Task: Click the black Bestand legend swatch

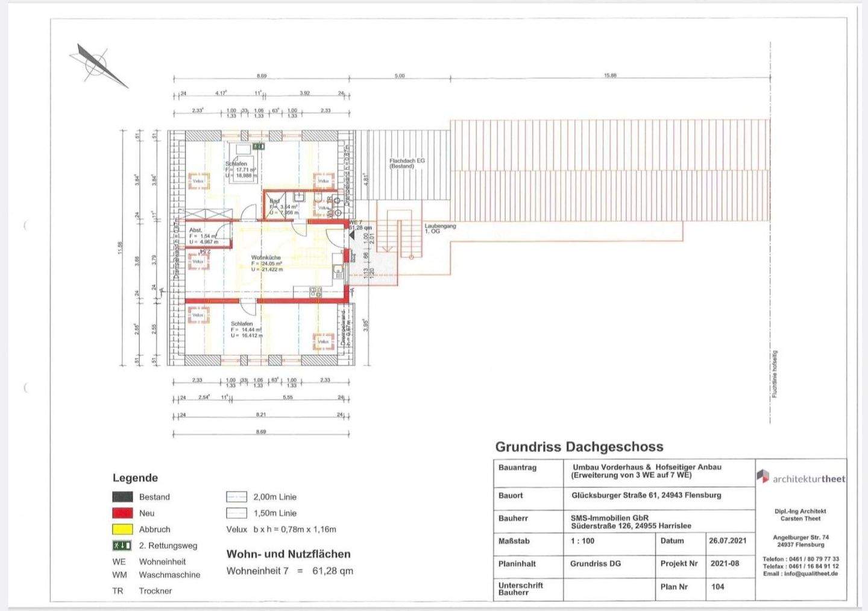Action: pos(122,497)
